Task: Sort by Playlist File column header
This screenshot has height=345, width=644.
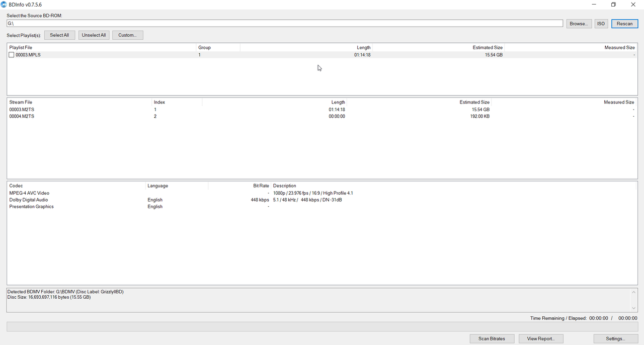Action: pyautogui.click(x=101, y=47)
